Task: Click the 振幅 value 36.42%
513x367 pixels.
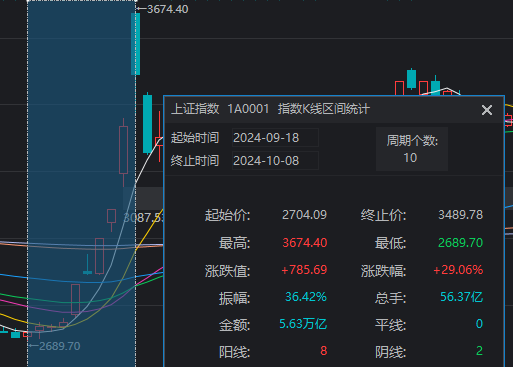Action: pyautogui.click(x=306, y=297)
